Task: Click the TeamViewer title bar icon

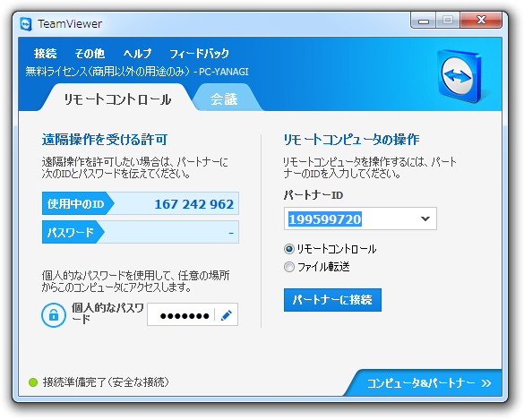Action: tap(26, 24)
